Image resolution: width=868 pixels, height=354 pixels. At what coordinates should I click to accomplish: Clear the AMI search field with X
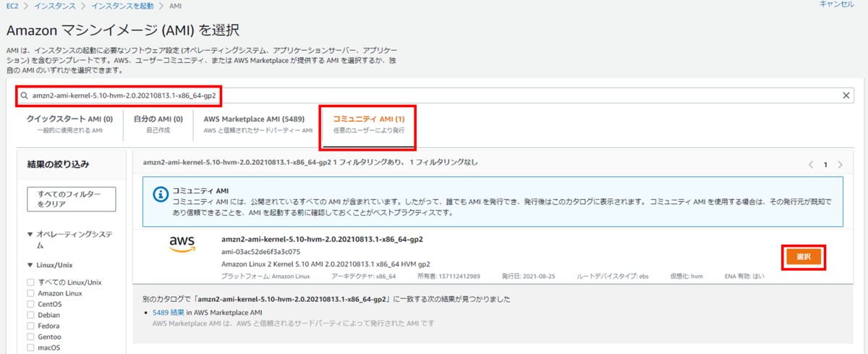[x=847, y=96]
